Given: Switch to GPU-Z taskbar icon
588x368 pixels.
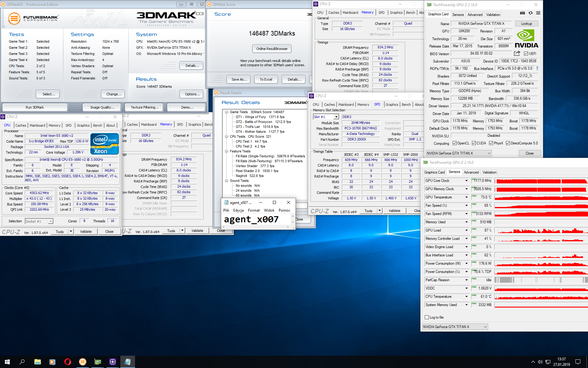Looking at the screenshot, I should (x=97, y=362).
